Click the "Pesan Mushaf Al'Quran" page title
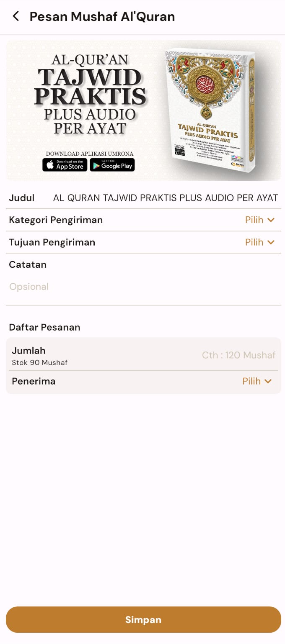The height and width of the screenshot is (644, 285). 102,17
